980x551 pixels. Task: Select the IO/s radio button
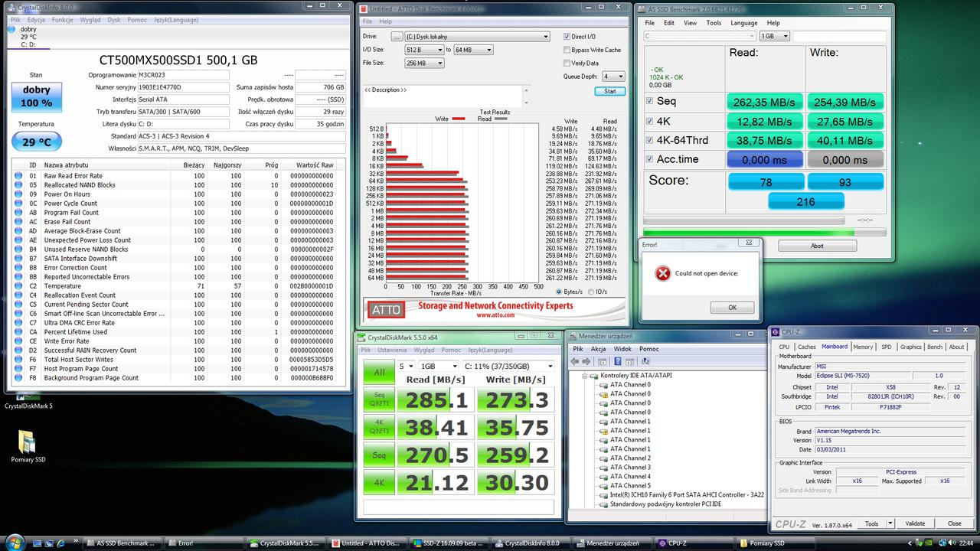[591, 292]
